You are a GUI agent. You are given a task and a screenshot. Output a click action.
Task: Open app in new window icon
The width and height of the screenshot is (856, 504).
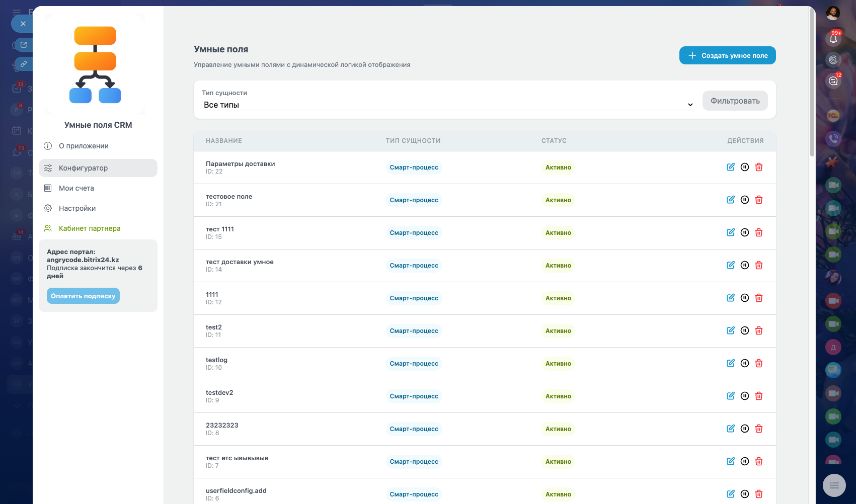point(23,45)
